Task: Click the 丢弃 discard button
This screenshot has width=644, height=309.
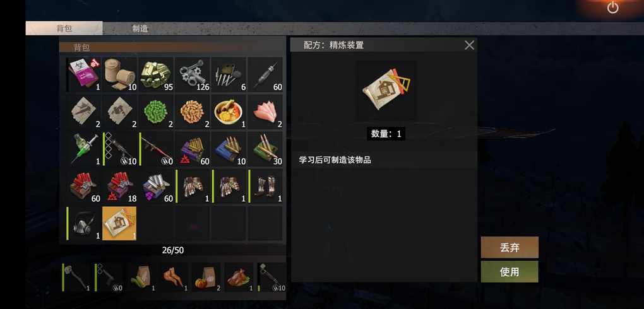Action: pos(510,247)
